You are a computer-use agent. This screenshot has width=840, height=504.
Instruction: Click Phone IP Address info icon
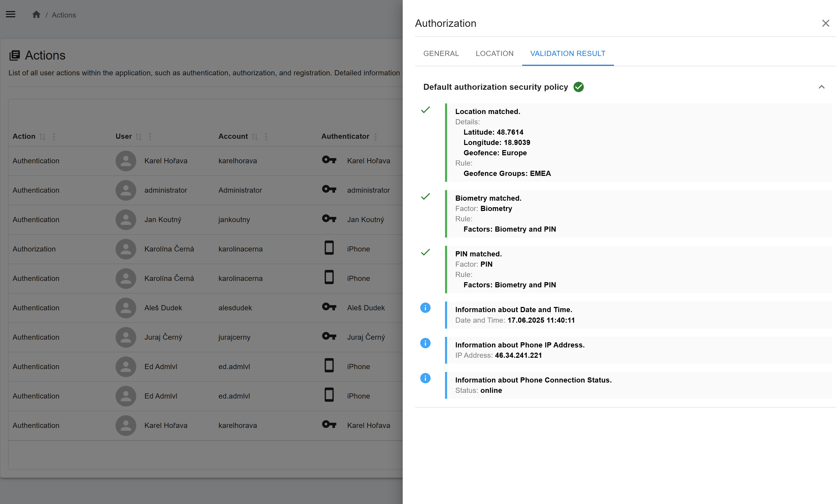click(x=425, y=343)
